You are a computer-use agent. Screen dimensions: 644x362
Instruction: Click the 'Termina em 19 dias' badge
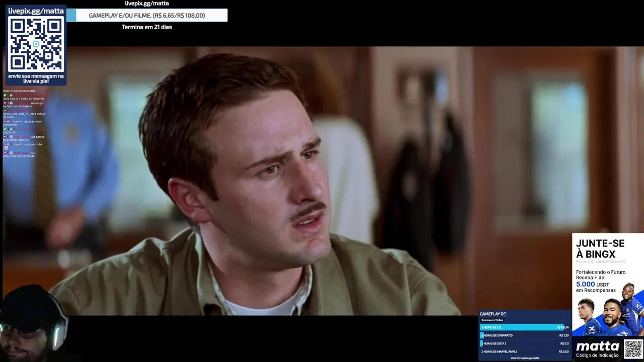492,320
